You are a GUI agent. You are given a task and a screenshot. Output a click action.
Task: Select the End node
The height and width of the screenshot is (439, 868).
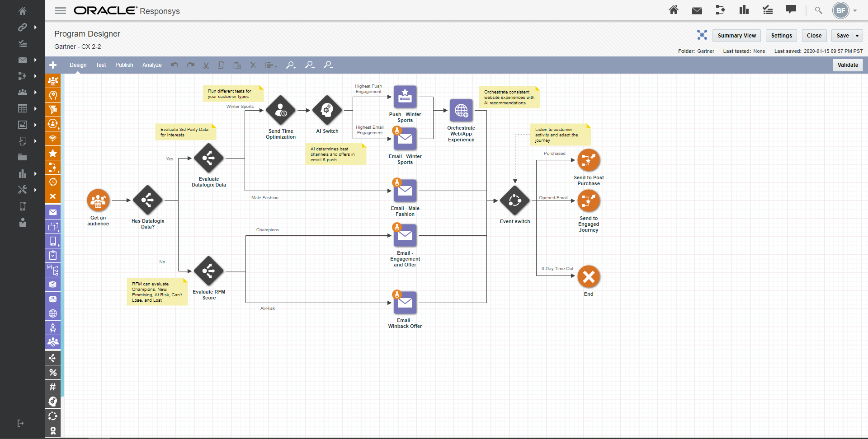coord(589,277)
